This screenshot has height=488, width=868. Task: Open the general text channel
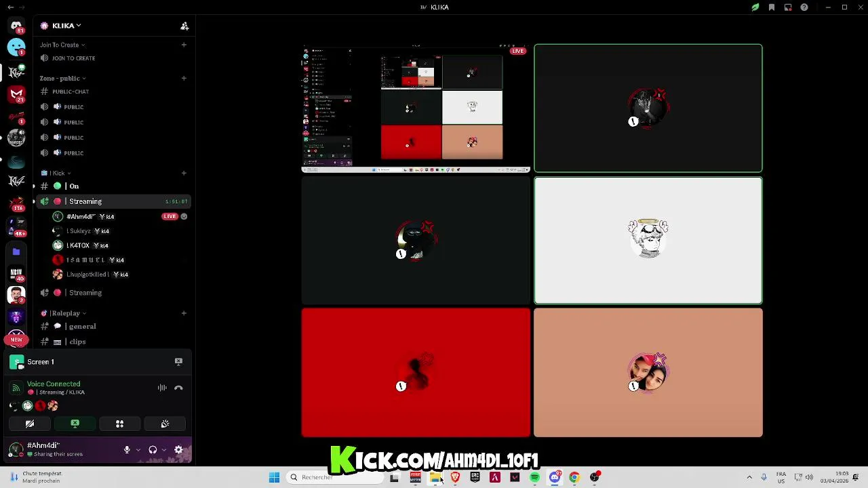tap(113, 327)
